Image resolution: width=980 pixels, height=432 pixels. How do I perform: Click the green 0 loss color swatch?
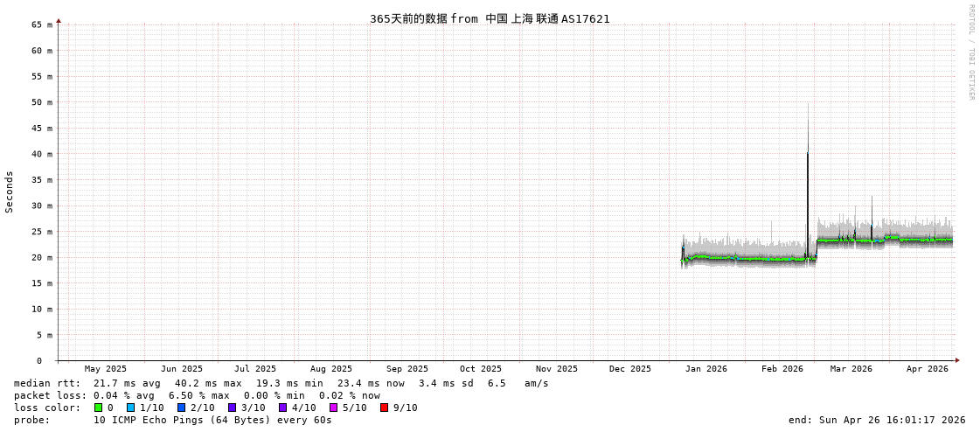(x=98, y=408)
